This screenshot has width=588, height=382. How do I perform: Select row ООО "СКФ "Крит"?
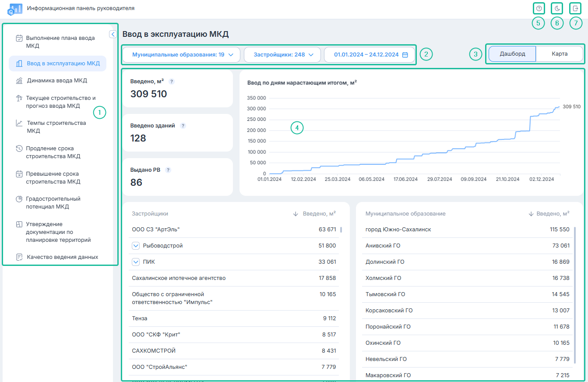point(234,335)
